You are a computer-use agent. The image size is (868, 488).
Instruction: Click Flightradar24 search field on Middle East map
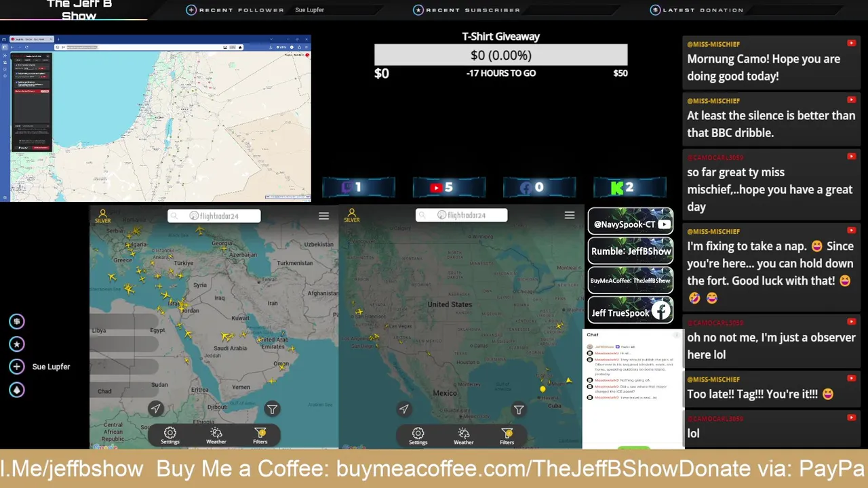tap(214, 216)
